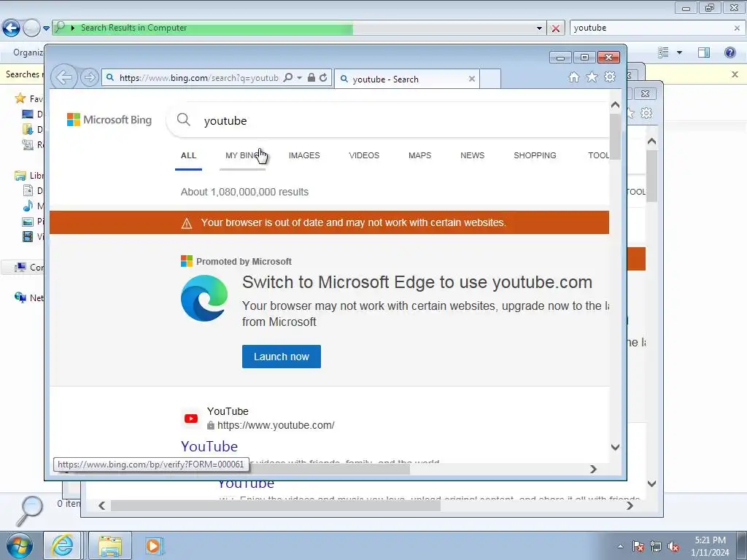Select Favorites in Explorer navigation pane
747x560 pixels.
(x=28, y=98)
